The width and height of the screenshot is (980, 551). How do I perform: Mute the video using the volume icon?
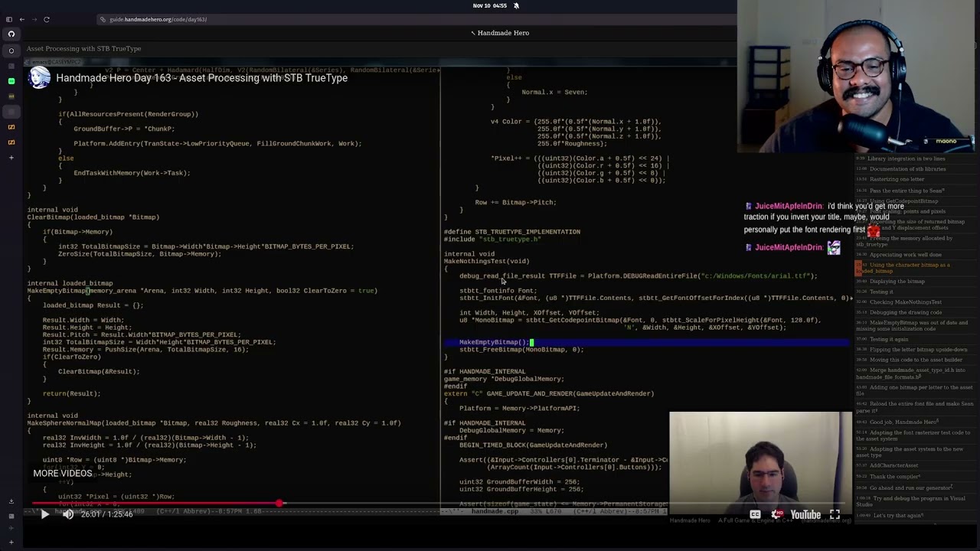(x=68, y=514)
